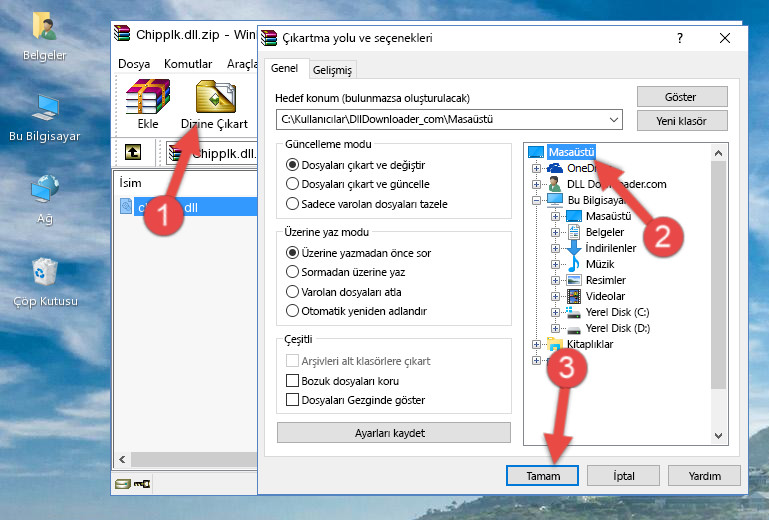Click the key password icon in status bar
769x520 pixels.
click(142, 484)
